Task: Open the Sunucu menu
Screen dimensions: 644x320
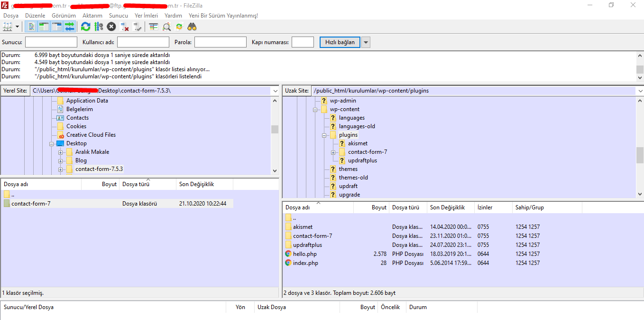Action: pos(119,16)
